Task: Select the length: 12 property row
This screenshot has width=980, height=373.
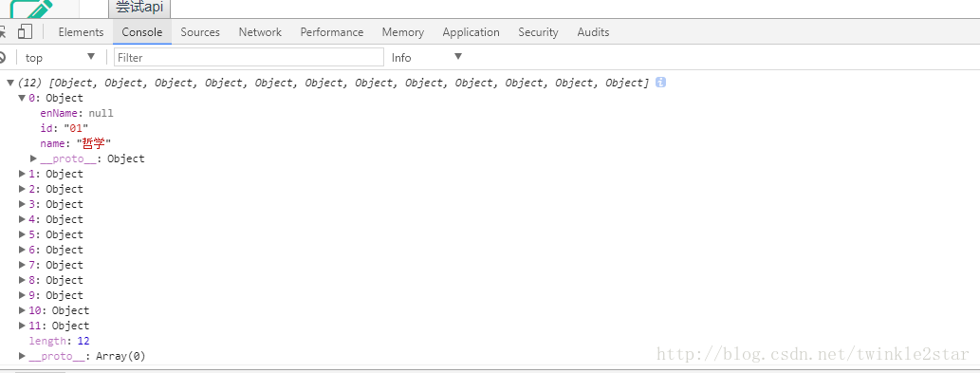Action: (60, 341)
